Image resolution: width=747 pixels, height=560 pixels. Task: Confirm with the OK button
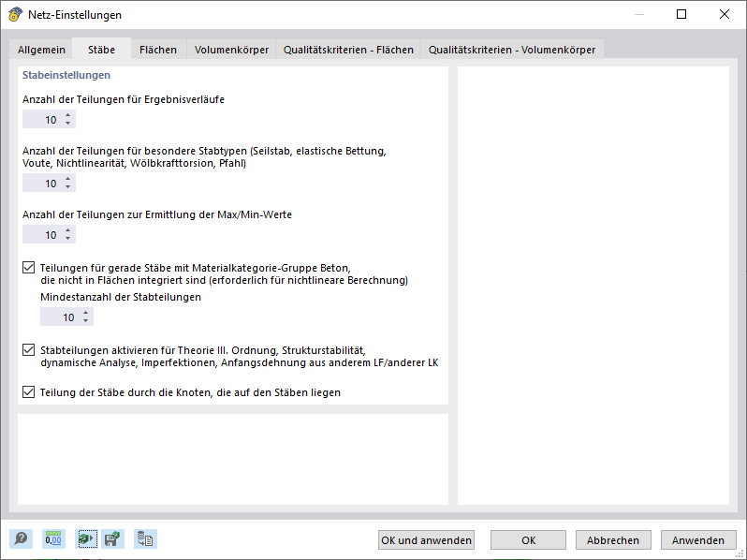tap(528, 540)
